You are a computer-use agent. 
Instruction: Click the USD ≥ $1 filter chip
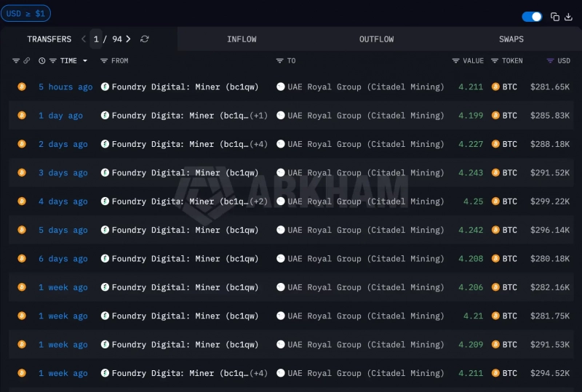point(25,13)
